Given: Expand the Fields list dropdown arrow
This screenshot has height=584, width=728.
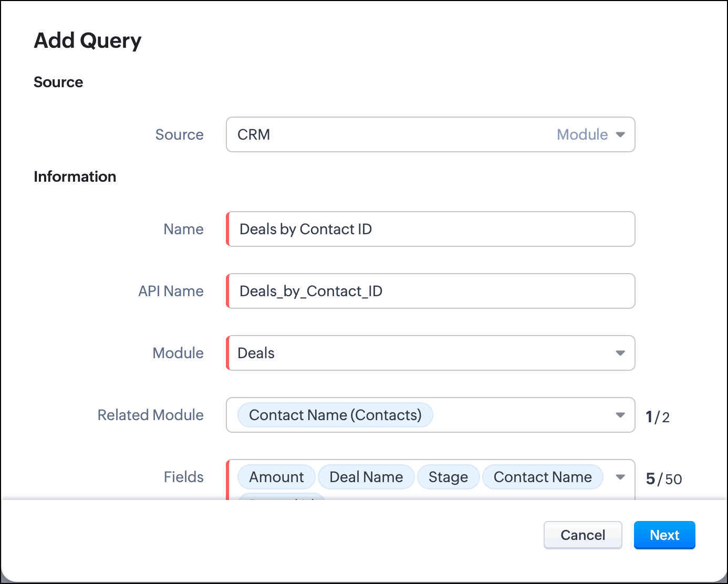Looking at the screenshot, I should point(620,477).
